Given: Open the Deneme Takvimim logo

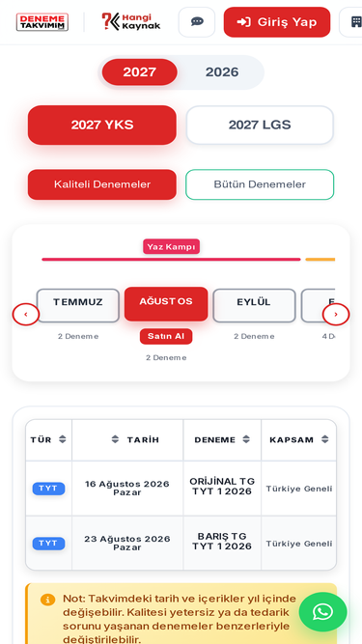Looking at the screenshot, I should 42,22.
